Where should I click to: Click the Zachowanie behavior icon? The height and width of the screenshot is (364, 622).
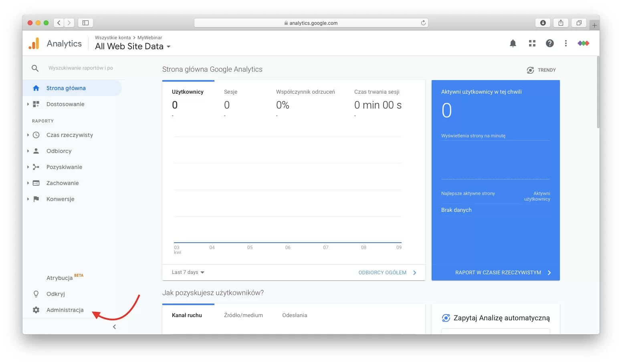[36, 183]
